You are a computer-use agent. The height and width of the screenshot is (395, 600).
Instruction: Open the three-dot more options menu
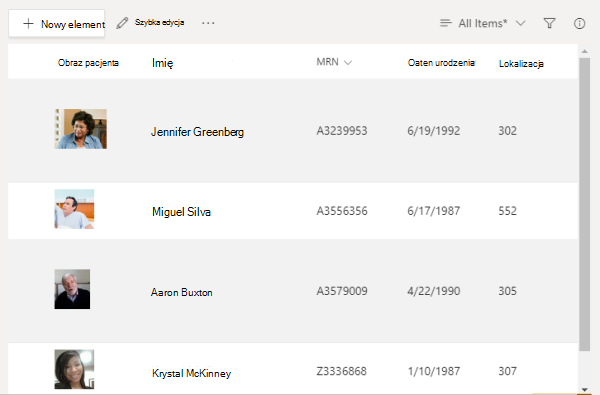coord(208,23)
